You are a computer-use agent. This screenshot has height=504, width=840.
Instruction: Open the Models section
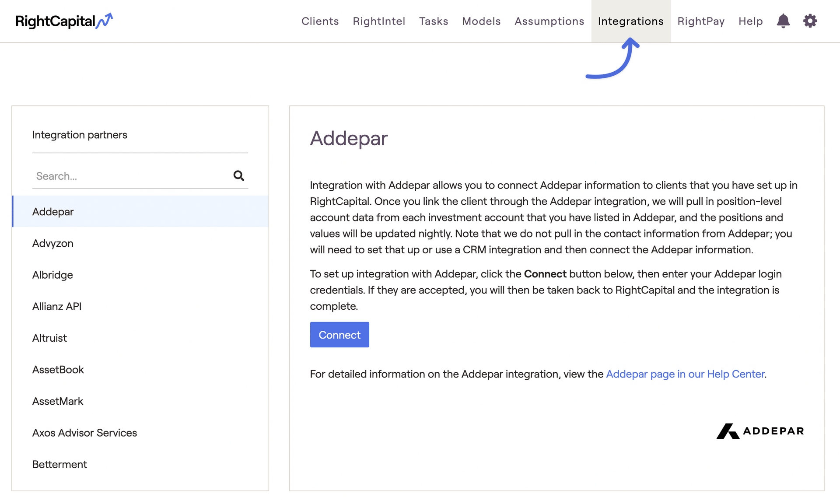(x=481, y=21)
